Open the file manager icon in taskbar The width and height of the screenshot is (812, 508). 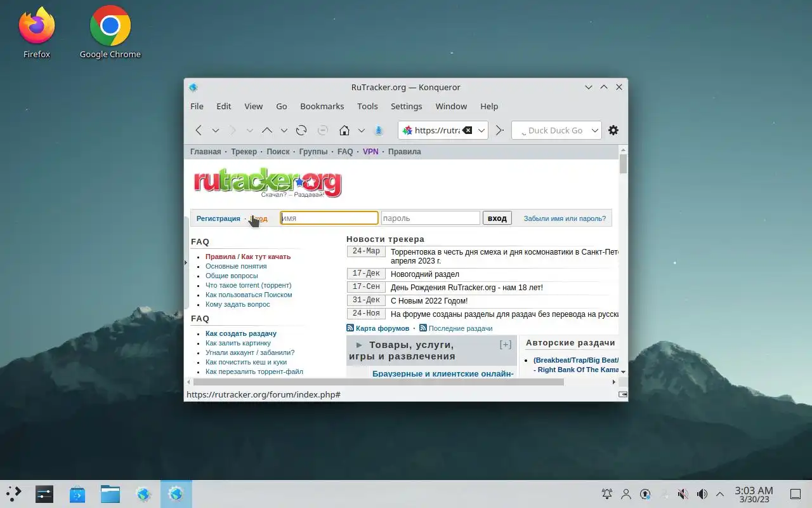(x=110, y=494)
